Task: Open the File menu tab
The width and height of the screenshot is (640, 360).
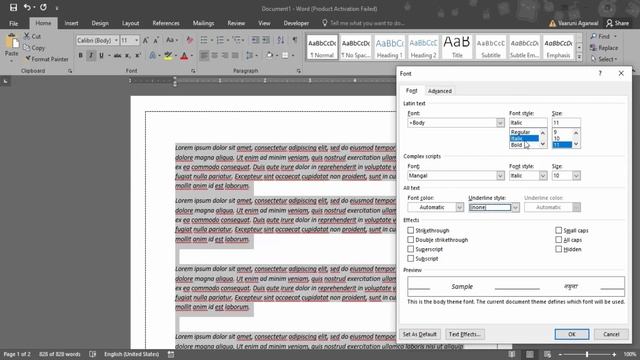Action: tap(13, 23)
